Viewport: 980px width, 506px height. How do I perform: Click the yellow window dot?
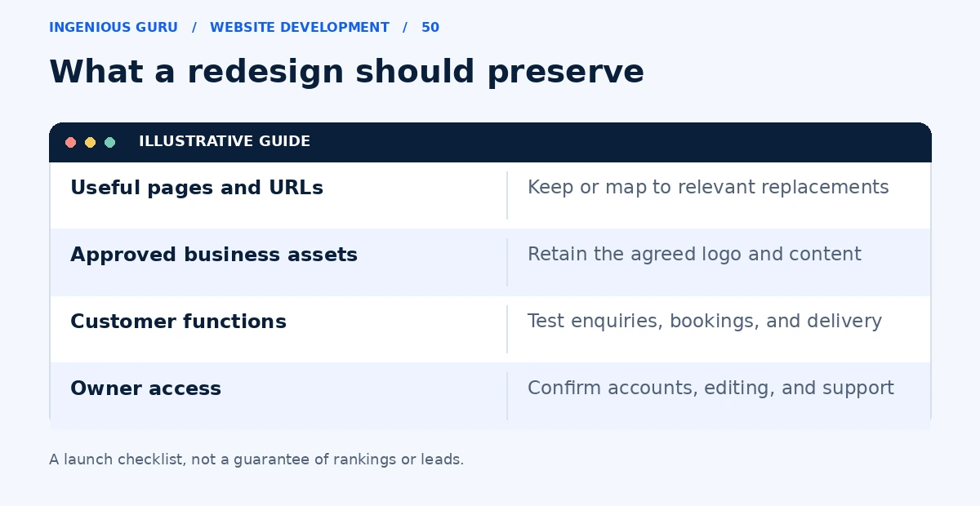click(x=91, y=142)
